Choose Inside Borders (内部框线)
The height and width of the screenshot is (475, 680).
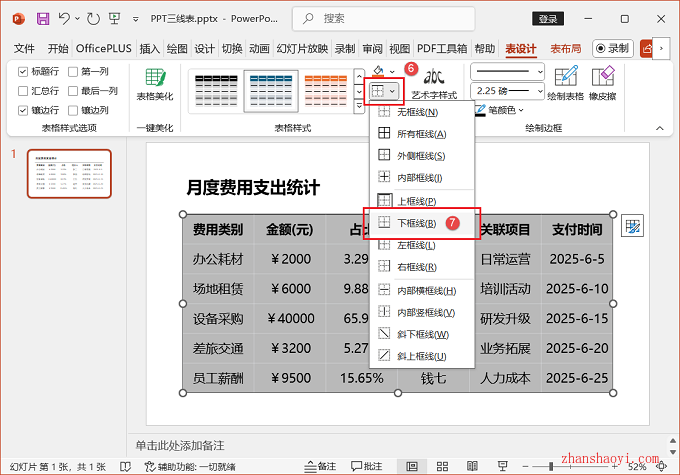[422, 177]
